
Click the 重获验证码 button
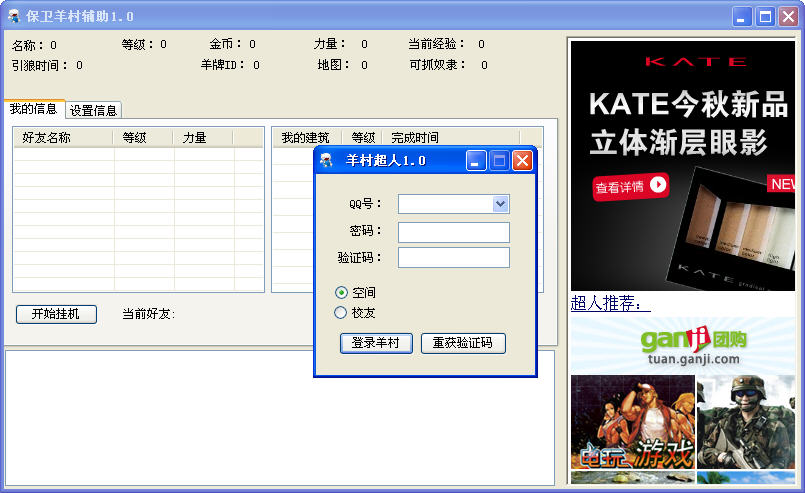tap(463, 343)
